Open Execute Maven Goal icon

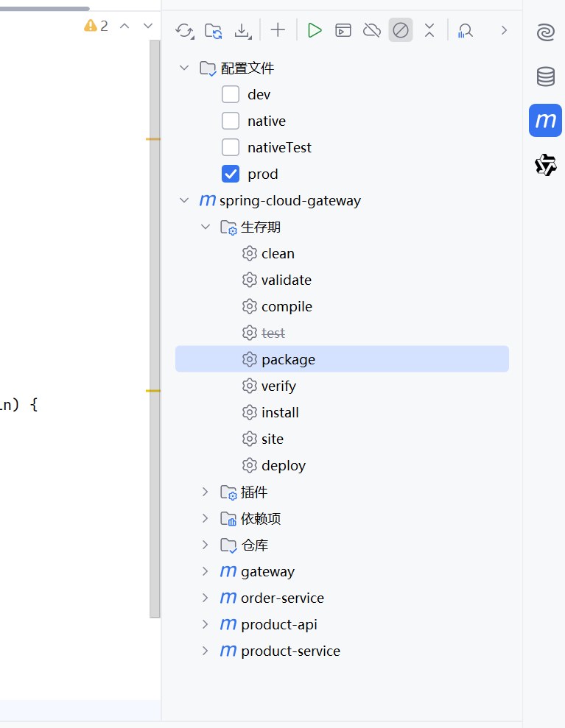343,30
